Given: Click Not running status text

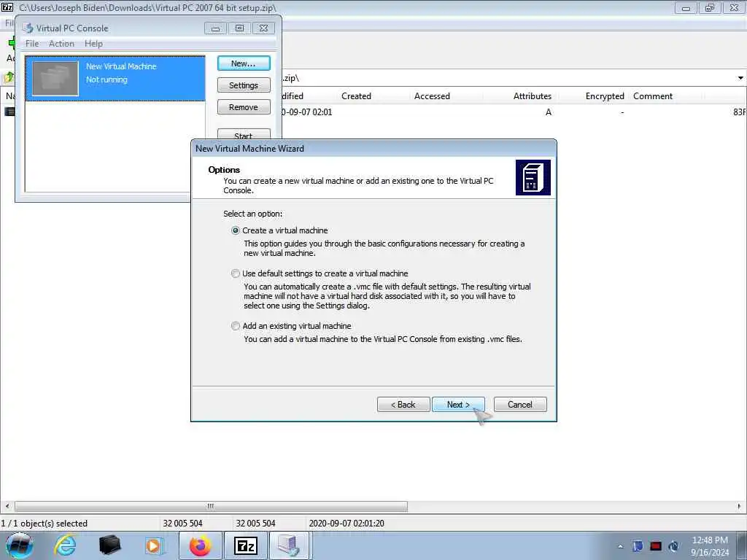Looking at the screenshot, I should pyautogui.click(x=107, y=79).
